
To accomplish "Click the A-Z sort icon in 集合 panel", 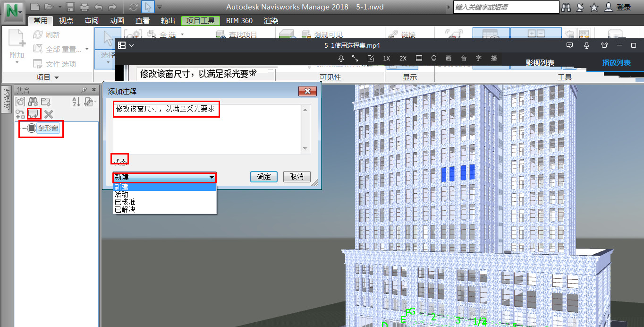I will [x=76, y=101].
